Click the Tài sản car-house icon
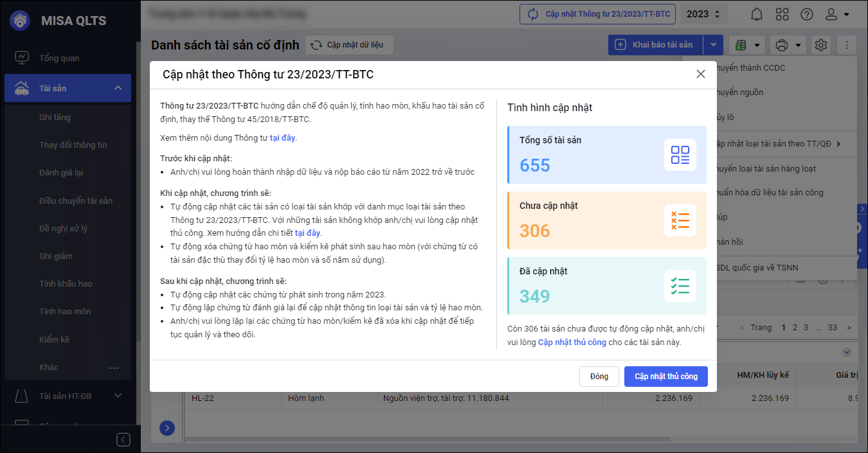This screenshot has height=453, width=868. (22, 88)
